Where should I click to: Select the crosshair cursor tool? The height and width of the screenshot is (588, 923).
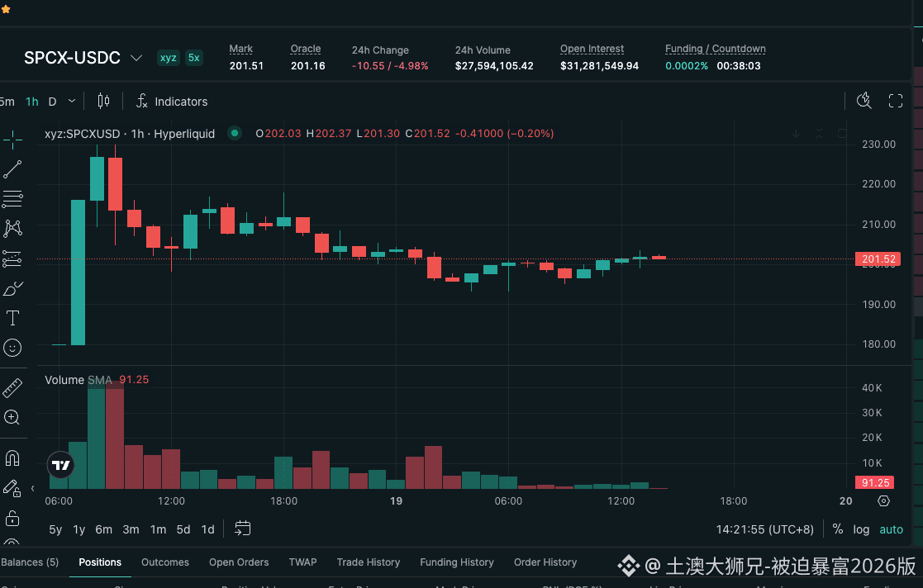pos(12,140)
